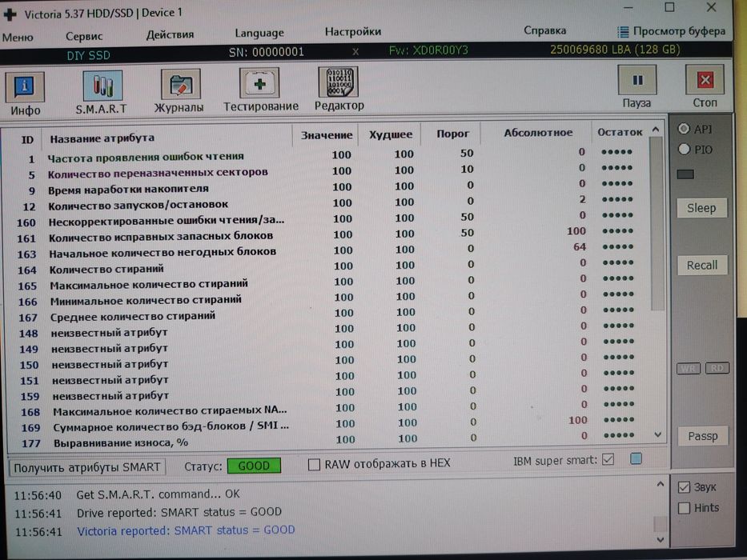Click the Victoria app icon in title bar
The image size is (747, 560).
pos(10,14)
